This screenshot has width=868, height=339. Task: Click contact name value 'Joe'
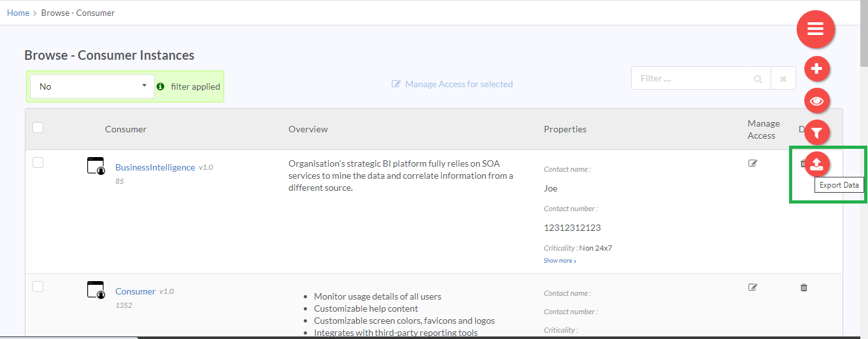[551, 188]
